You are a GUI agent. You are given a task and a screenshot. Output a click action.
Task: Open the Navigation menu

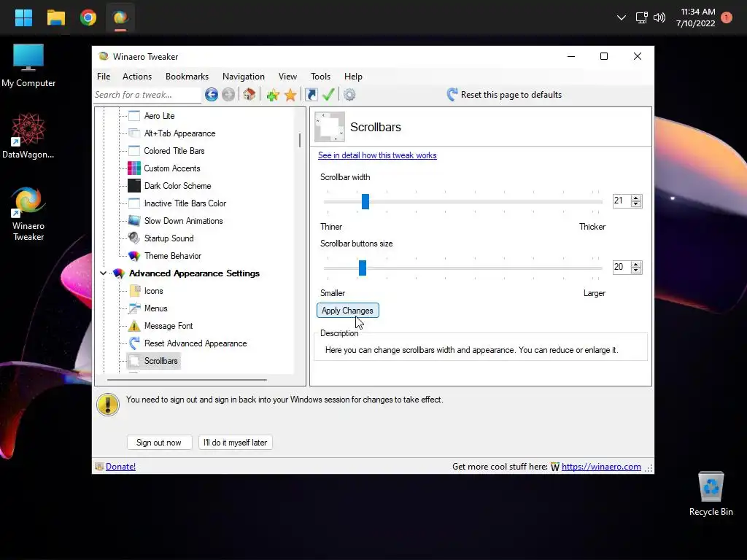(243, 76)
